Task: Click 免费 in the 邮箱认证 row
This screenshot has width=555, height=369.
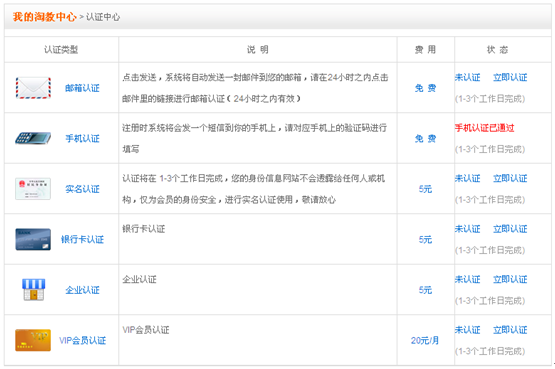Action: click(425, 88)
